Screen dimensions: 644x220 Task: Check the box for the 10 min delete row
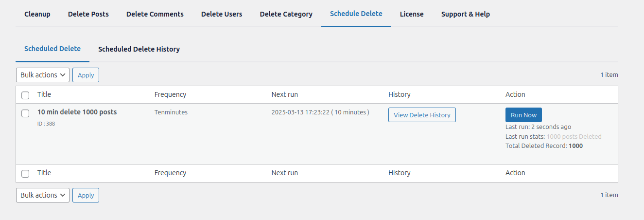(26, 113)
